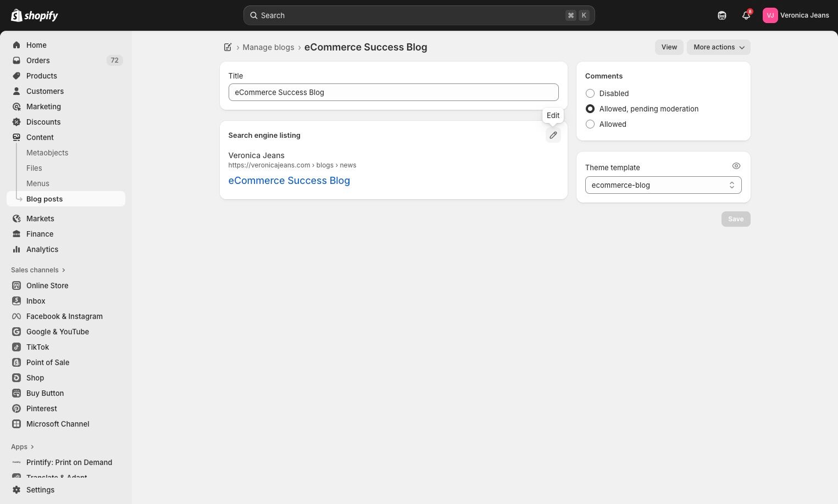Viewport: 838px width, 504px height.
Task: Open TikTok sales channel
Action: click(x=37, y=347)
